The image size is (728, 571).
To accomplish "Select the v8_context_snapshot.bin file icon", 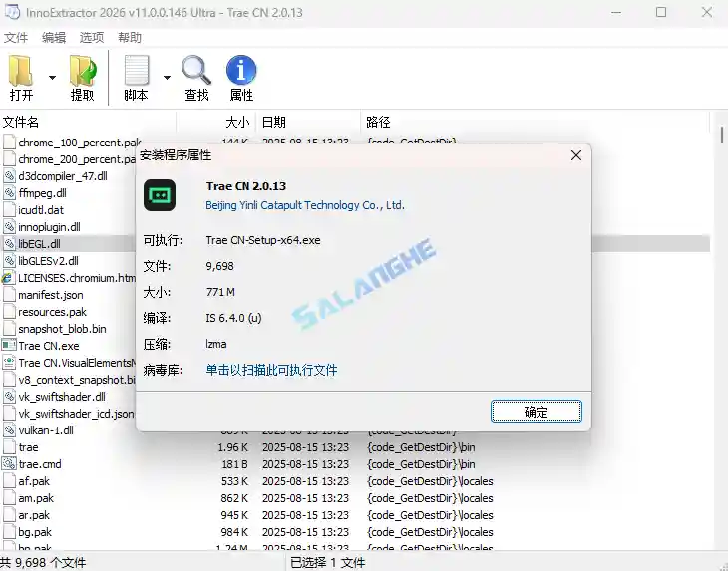I will [x=9, y=380].
